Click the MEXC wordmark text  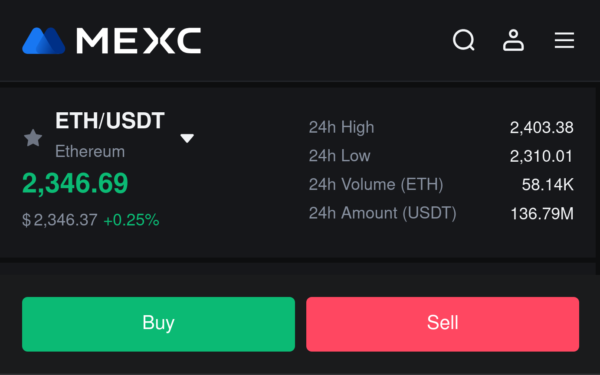click(x=139, y=41)
